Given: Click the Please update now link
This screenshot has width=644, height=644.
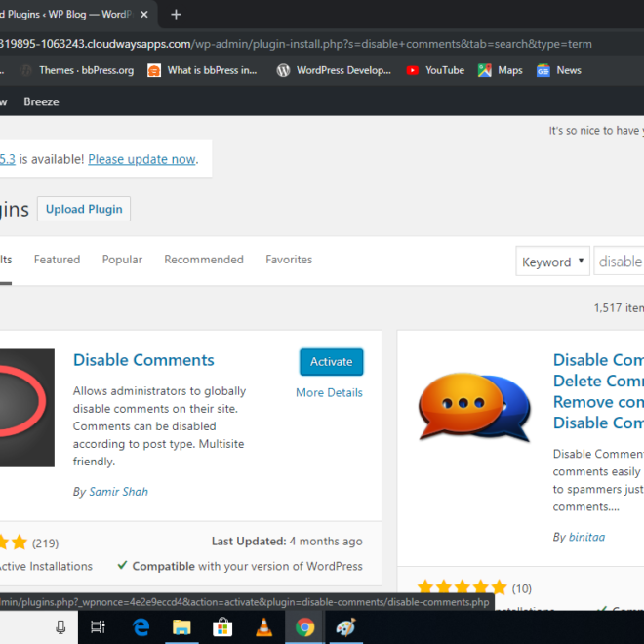Looking at the screenshot, I should 141,159.
